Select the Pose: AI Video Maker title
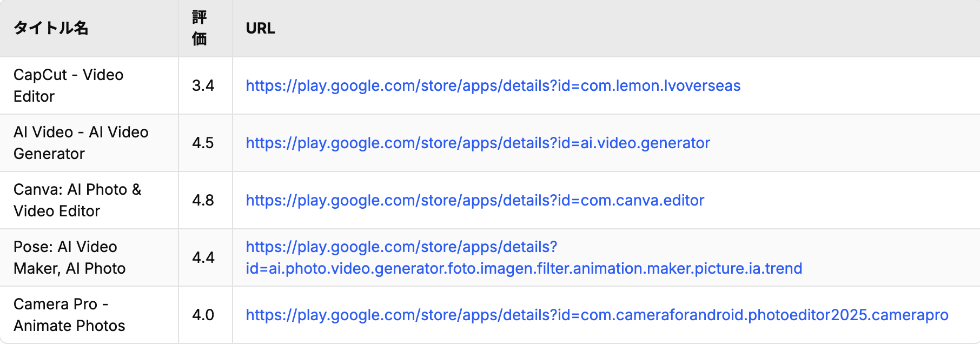This screenshot has width=980, height=344. pos(69,257)
